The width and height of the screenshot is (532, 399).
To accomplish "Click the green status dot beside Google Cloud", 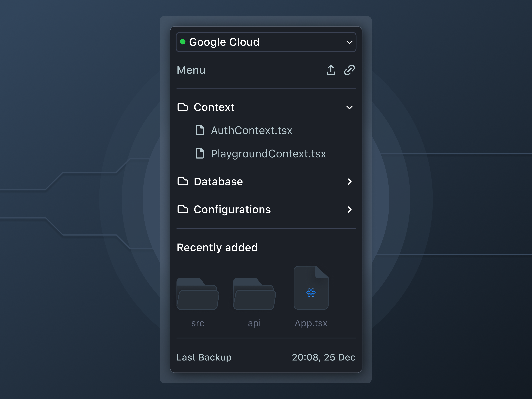I will 183,42.
